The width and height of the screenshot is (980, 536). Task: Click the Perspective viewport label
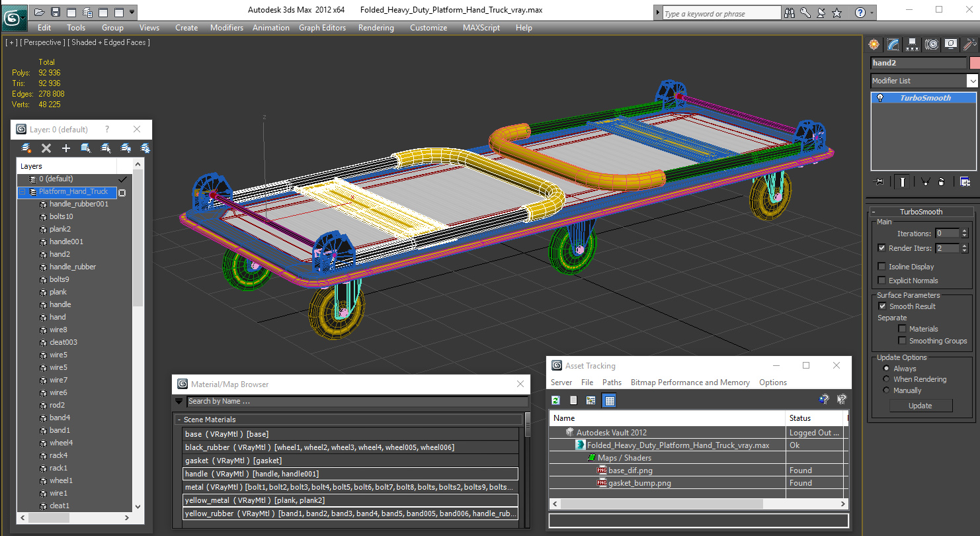click(x=44, y=42)
